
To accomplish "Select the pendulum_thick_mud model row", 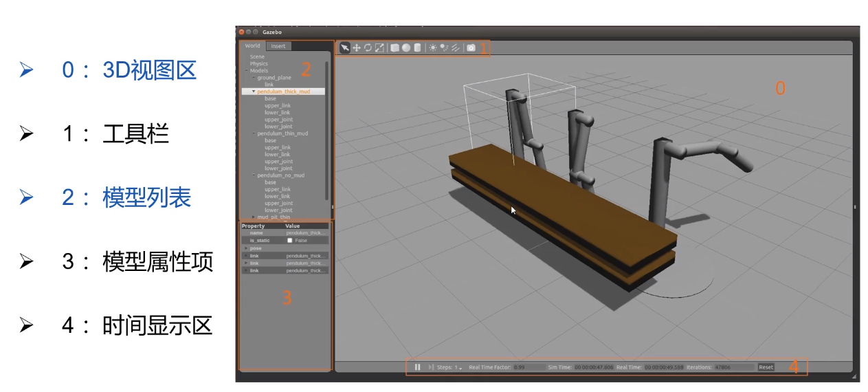I will 282,91.
